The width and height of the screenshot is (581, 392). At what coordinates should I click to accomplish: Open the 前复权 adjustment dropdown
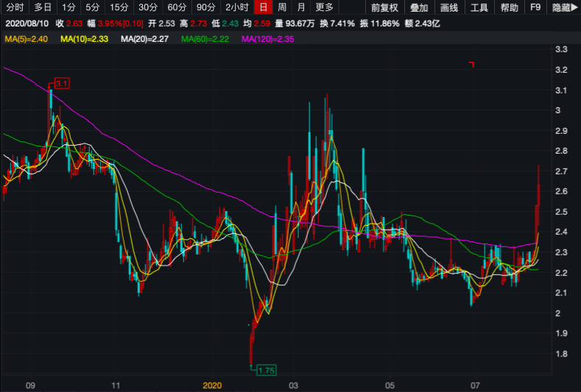tap(384, 7)
